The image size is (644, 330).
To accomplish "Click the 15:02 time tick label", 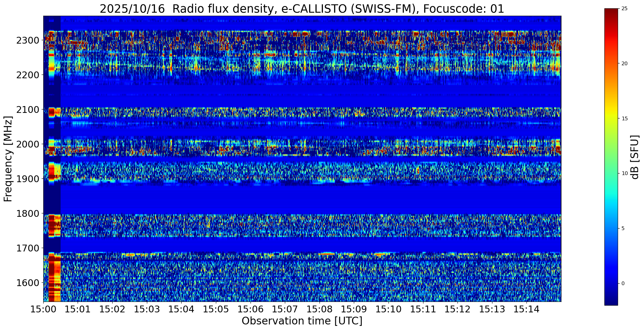I will click(x=112, y=309).
